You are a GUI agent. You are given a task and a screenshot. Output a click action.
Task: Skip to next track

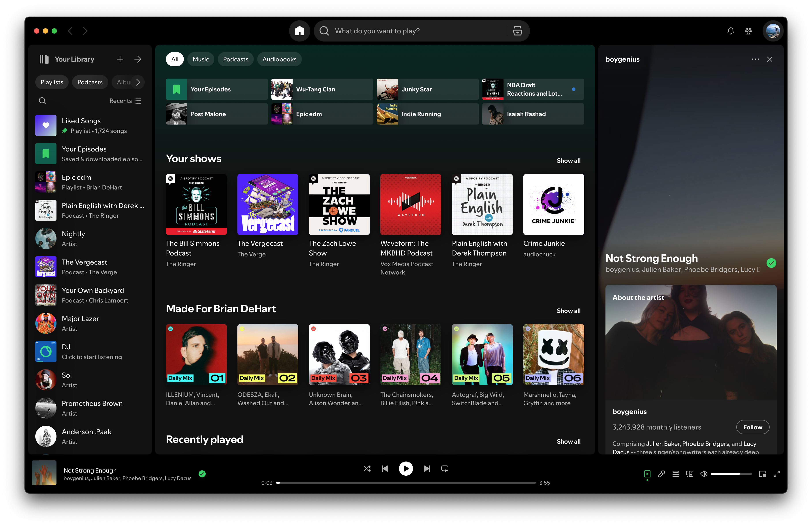tap(427, 468)
